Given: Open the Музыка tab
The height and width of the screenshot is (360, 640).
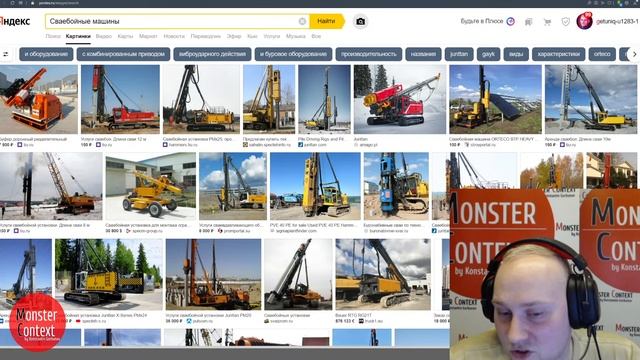Looking at the screenshot, I should pyautogui.click(x=296, y=36).
